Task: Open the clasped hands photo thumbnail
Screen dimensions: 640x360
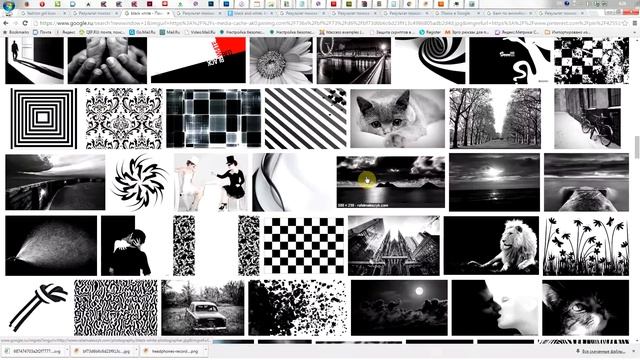Action: [x=107, y=60]
